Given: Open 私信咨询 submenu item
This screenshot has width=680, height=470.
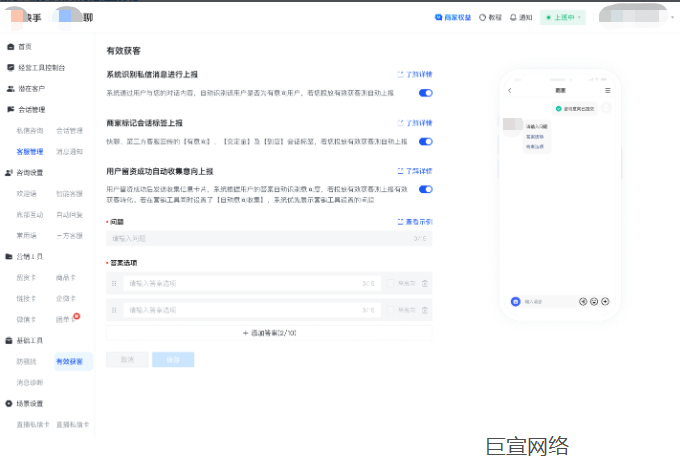Looking at the screenshot, I should pyautogui.click(x=30, y=131).
